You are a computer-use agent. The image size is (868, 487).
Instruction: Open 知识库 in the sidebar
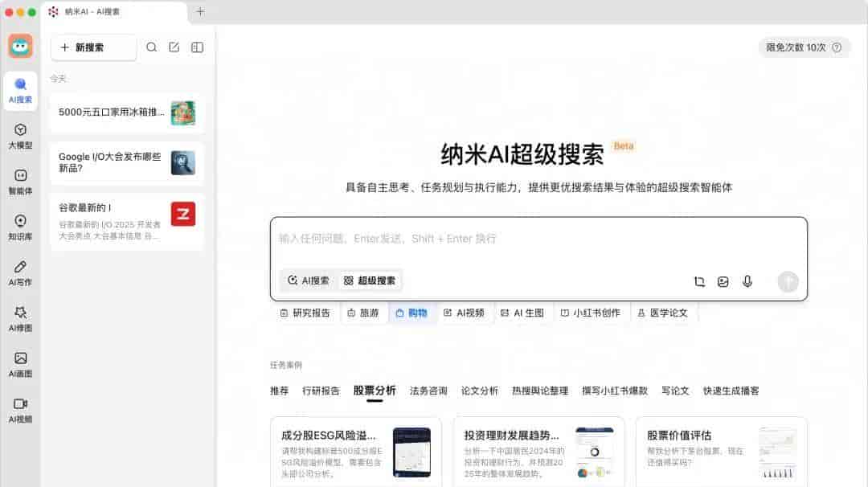[x=20, y=227]
